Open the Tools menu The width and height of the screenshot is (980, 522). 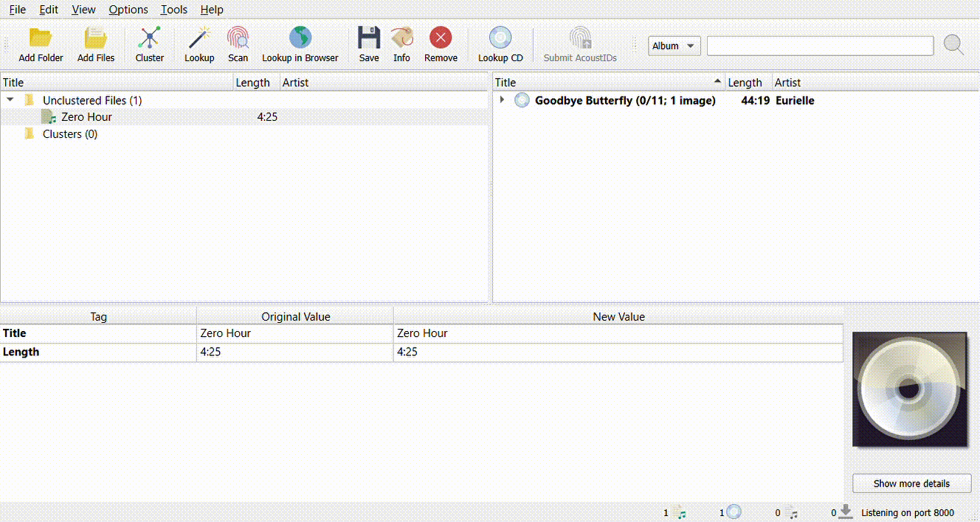point(174,10)
